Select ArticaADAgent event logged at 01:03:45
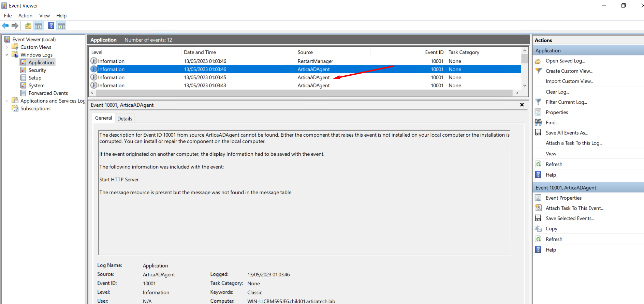Viewport: 644px width, 304px height. click(305, 77)
